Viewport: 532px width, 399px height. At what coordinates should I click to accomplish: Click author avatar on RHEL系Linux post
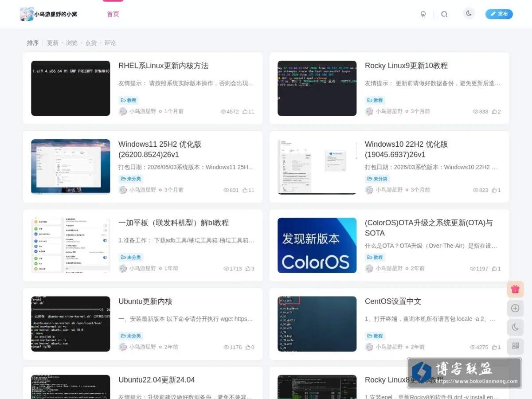tap(123, 111)
